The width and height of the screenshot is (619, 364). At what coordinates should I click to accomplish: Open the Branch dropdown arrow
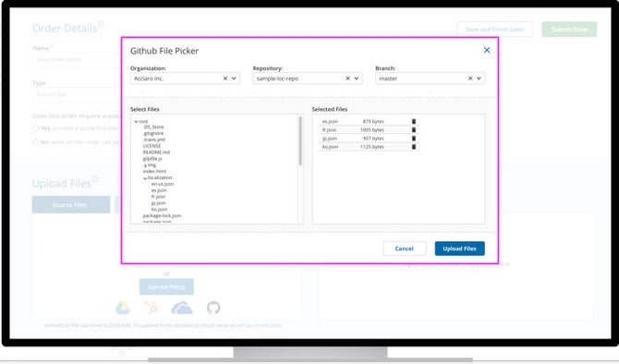pos(479,79)
